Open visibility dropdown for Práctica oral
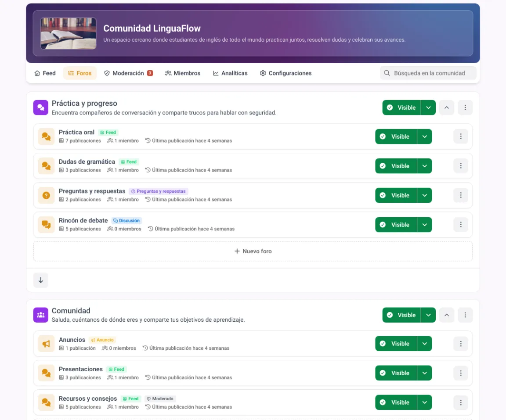Screen dimensions: 506x420 coord(425,136)
